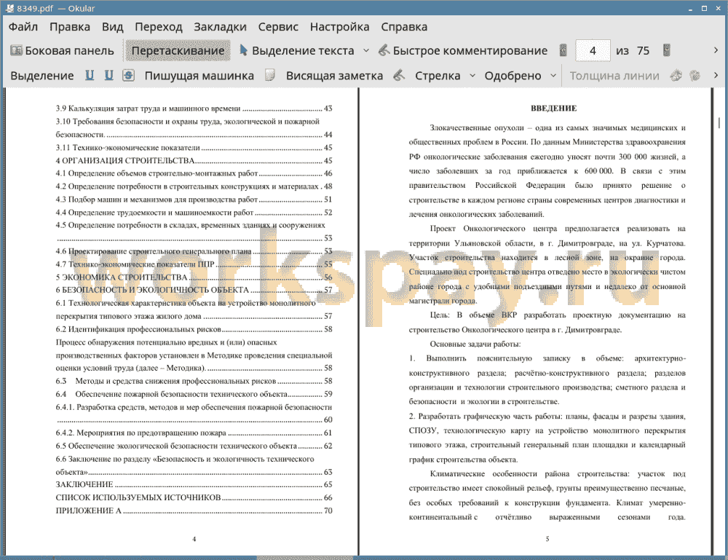The image size is (728, 560).
Task: Open the Правка menu
Action: click(x=70, y=27)
